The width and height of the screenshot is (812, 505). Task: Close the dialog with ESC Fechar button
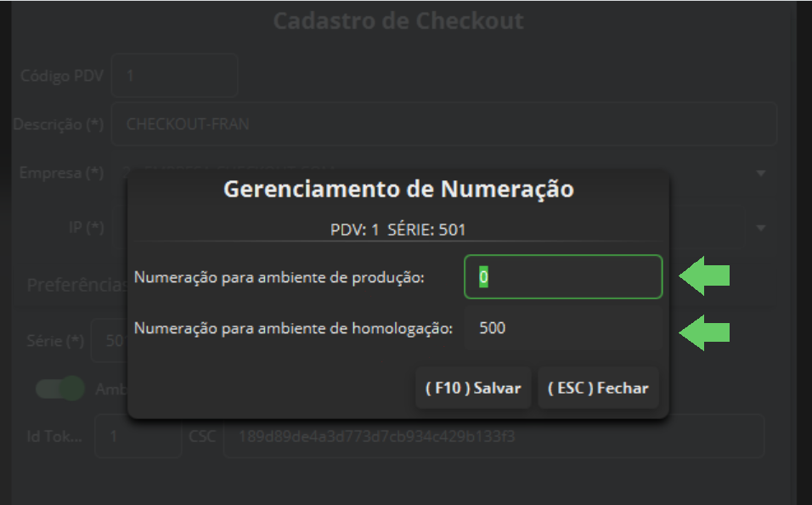pos(598,388)
